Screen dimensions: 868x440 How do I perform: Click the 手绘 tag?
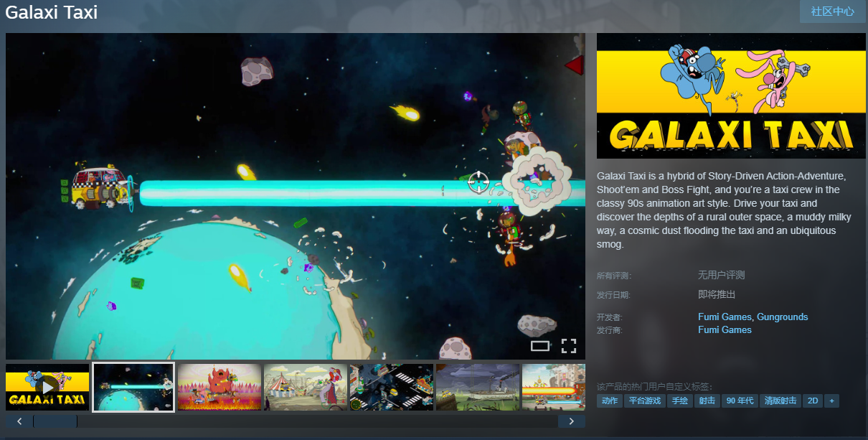point(679,401)
